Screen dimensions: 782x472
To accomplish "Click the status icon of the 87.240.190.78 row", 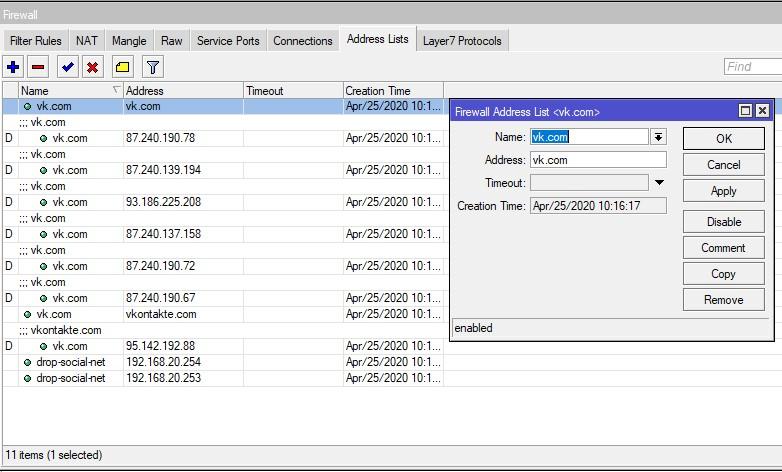I will [x=43, y=138].
